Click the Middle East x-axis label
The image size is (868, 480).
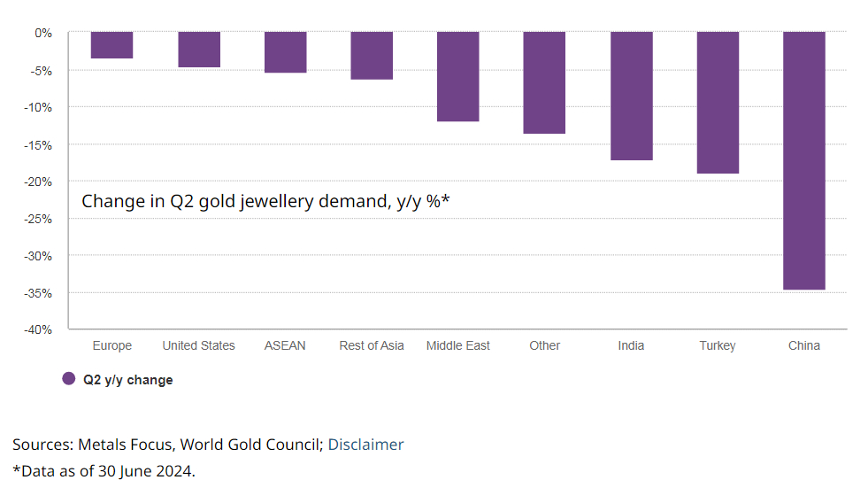coord(458,345)
